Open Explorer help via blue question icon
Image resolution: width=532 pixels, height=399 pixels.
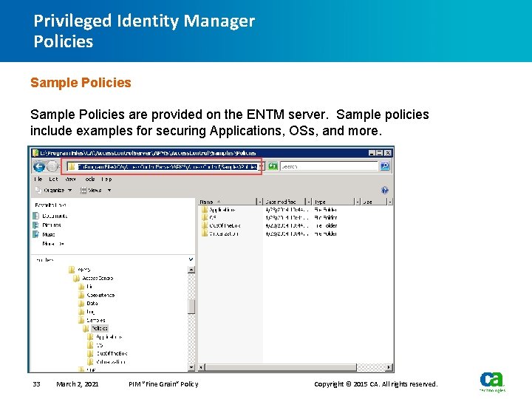384,190
